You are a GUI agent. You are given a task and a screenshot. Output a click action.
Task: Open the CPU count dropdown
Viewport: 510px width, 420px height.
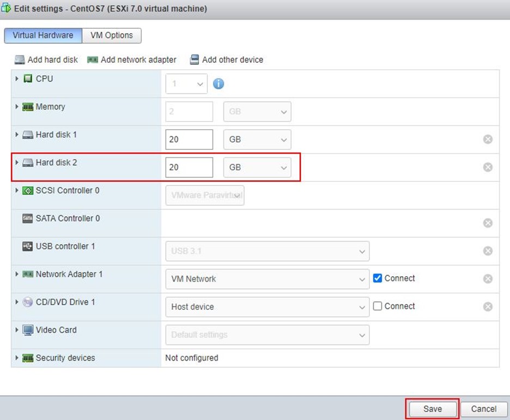(186, 84)
